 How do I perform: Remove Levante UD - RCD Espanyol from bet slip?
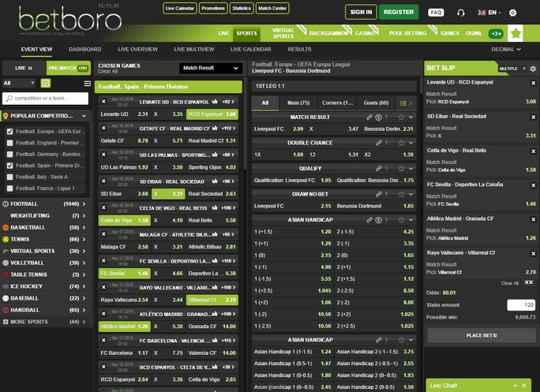pos(533,83)
